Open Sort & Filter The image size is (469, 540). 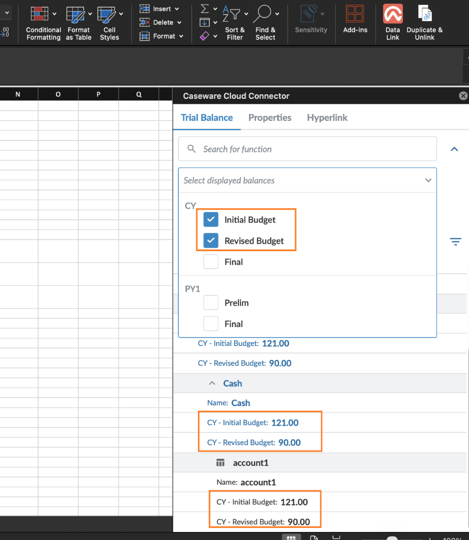click(x=235, y=23)
